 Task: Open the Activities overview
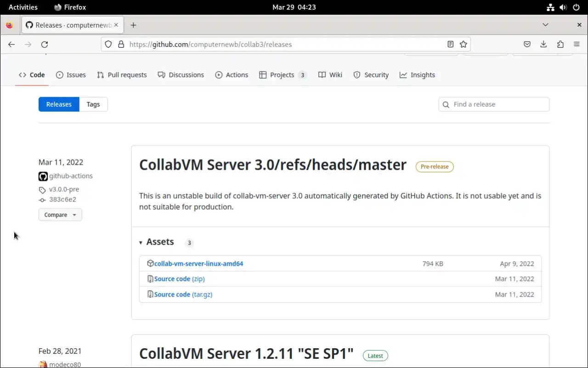point(23,7)
